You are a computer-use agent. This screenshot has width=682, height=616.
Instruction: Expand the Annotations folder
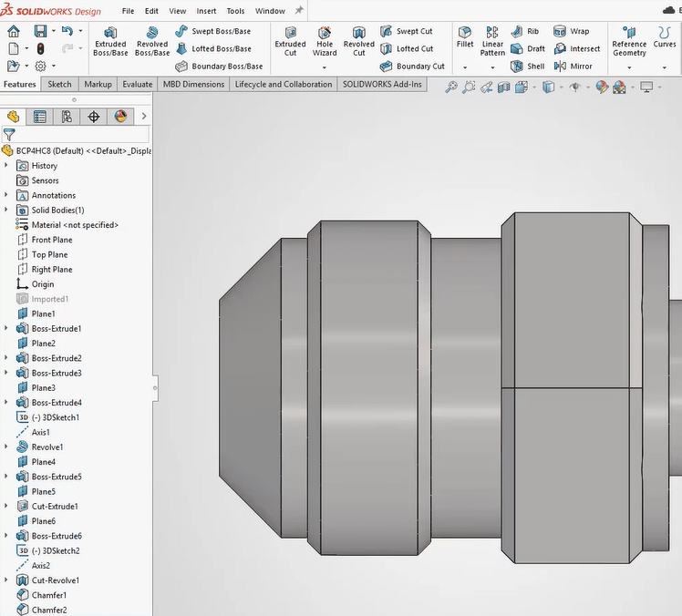tap(6, 195)
